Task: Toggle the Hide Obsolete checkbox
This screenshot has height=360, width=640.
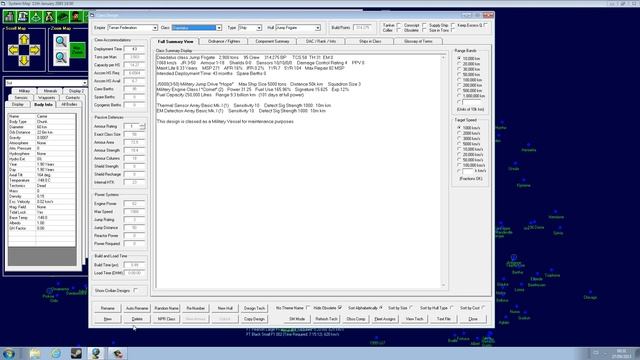Action: (340, 308)
